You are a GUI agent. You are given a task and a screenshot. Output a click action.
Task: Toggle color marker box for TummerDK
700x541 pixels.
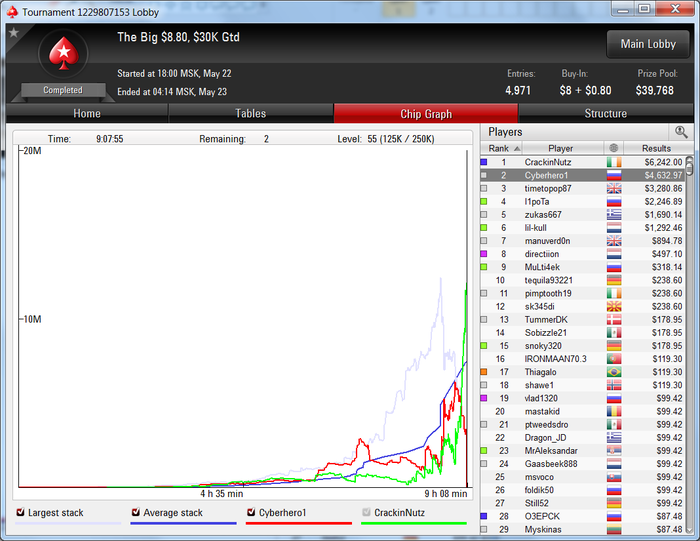tap(483, 320)
